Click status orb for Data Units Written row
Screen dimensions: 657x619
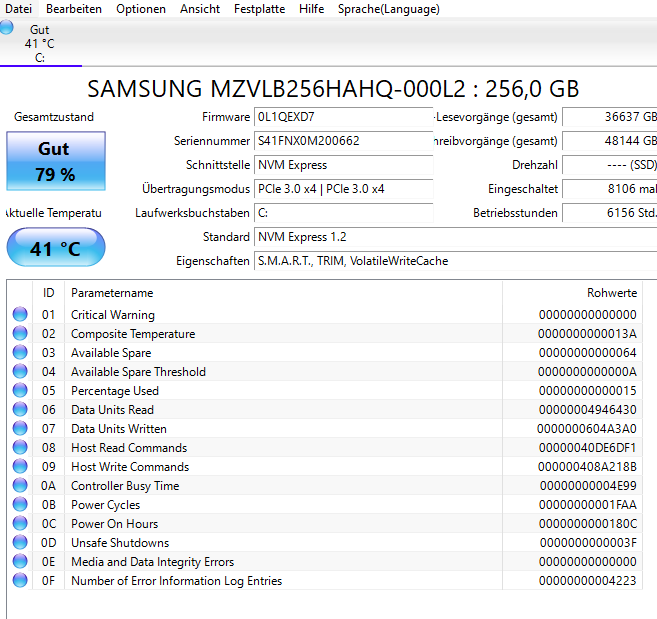pos(20,428)
